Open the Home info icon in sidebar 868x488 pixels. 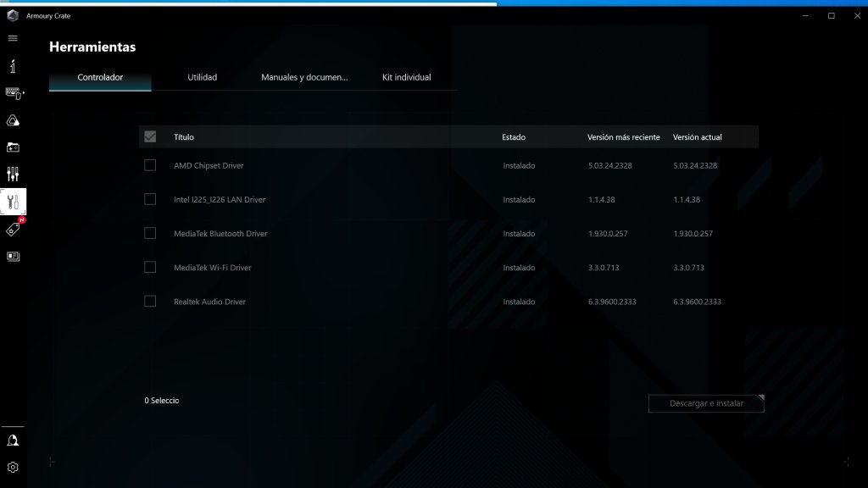13,66
